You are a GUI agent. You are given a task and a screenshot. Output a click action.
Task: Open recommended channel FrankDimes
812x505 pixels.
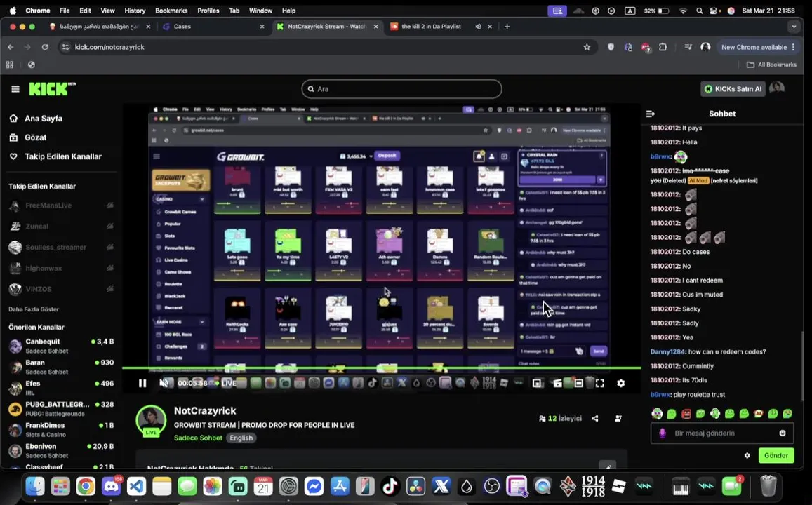(61, 429)
